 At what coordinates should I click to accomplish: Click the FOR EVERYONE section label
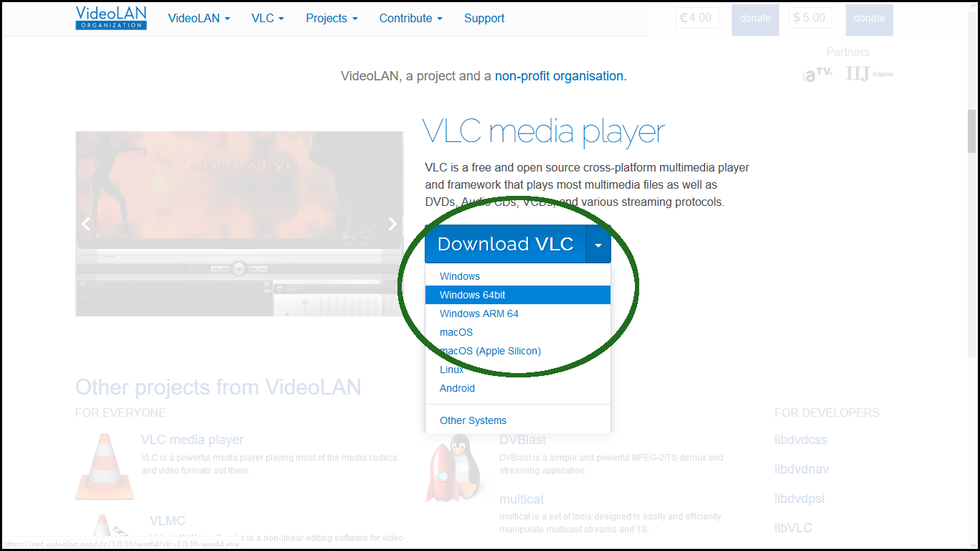click(121, 413)
